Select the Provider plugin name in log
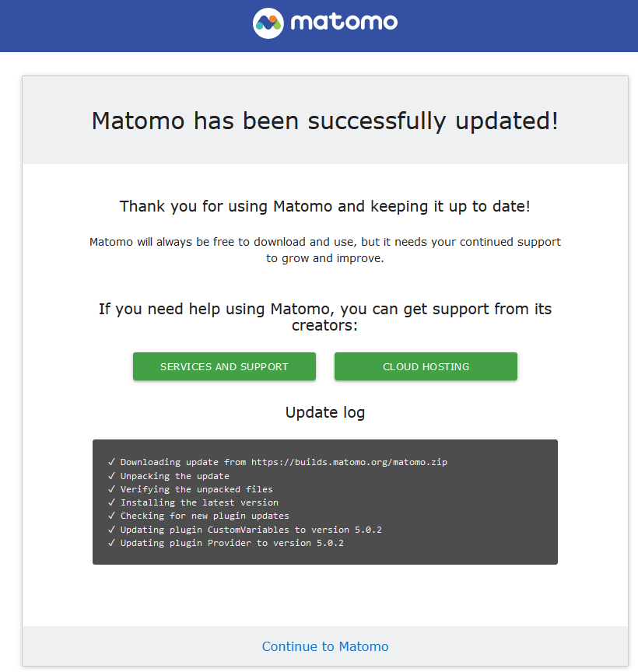This screenshot has width=638, height=672. pos(229,543)
